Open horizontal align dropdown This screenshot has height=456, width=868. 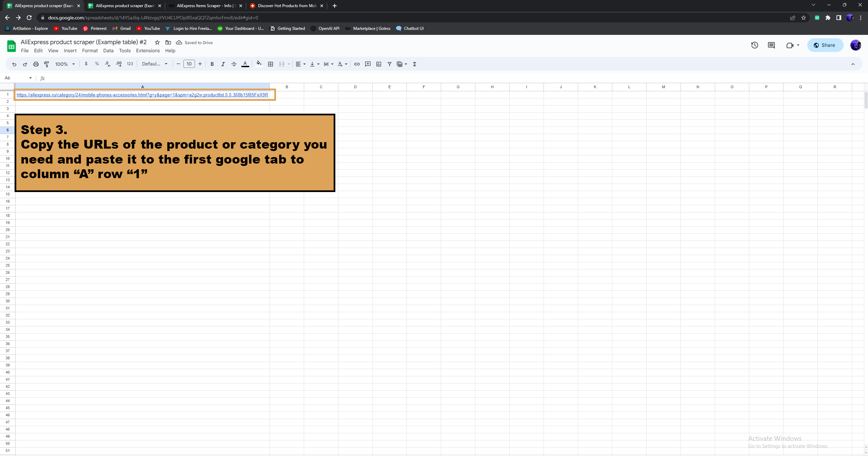tap(301, 64)
